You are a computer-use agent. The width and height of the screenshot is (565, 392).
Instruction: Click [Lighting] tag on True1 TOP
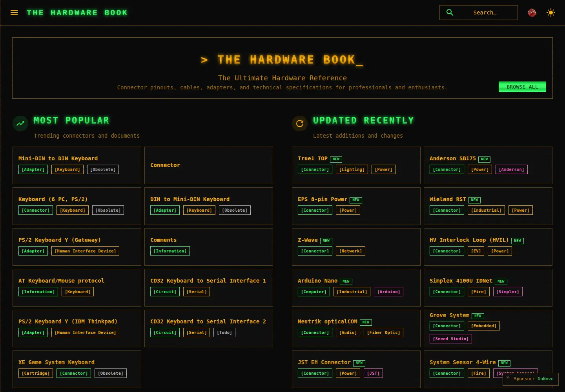point(352,169)
